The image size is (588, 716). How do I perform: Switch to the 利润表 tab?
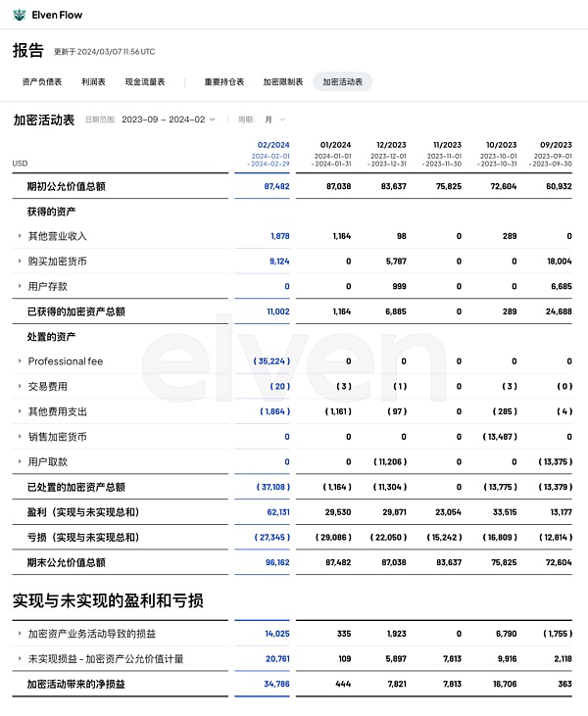[x=93, y=81]
